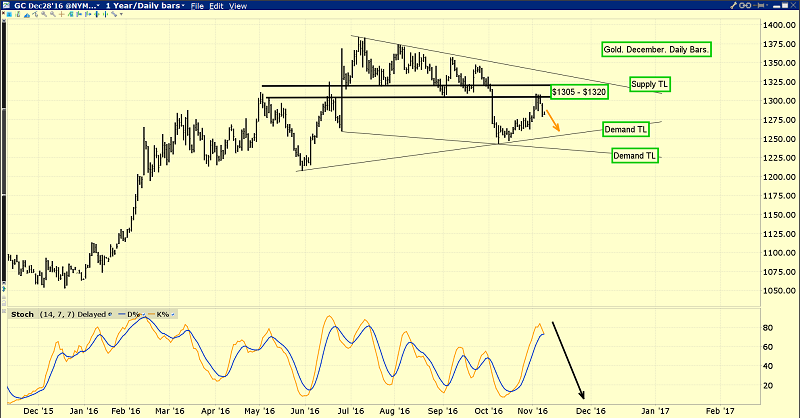The height and width of the screenshot is (418, 800).
Task: Select the upper Demand TL annotation label
Action: (627, 129)
